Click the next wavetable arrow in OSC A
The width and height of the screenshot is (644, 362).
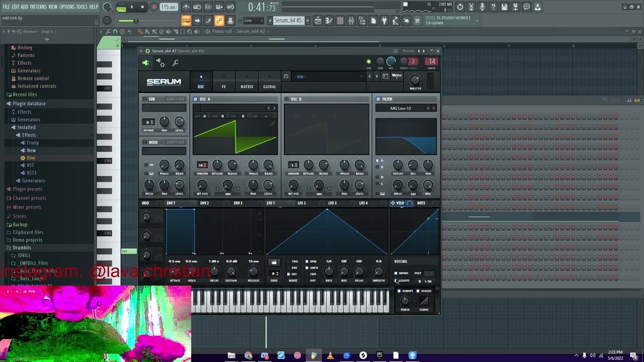[x=274, y=108]
